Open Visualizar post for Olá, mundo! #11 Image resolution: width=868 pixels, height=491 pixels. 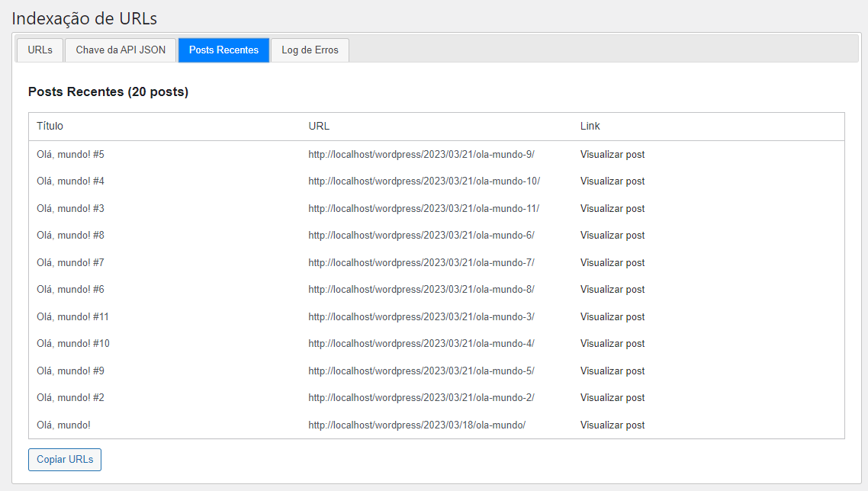click(x=612, y=317)
